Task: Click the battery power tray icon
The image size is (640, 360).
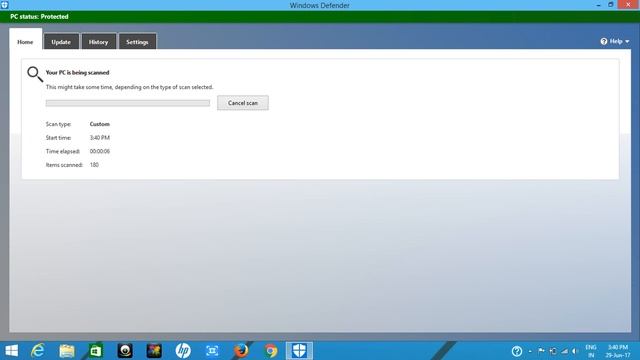Action: pyautogui.click(x=553, y=351)
